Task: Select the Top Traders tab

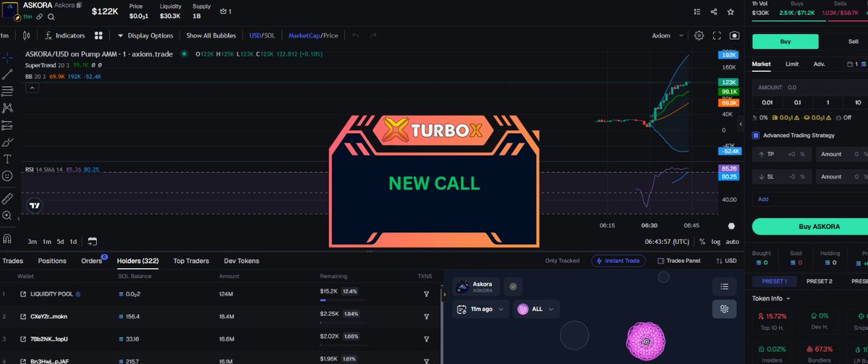Action: tap(191, 261)
